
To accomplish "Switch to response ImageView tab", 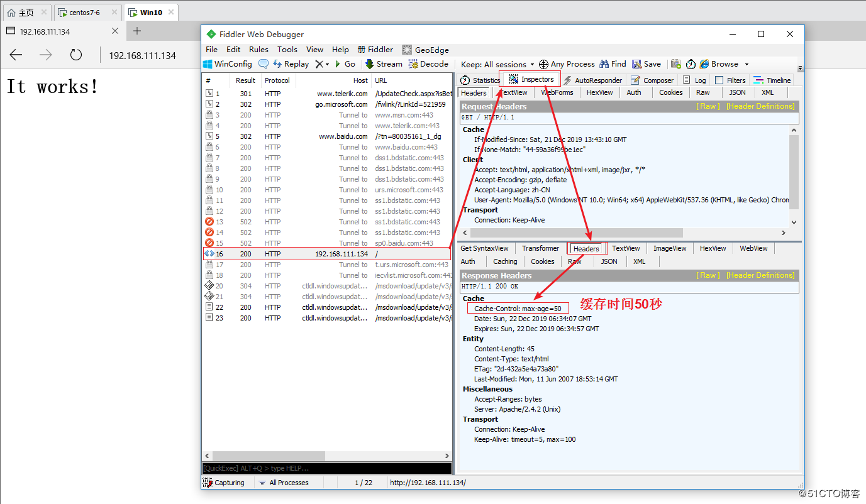I will [x=670, y=248].
